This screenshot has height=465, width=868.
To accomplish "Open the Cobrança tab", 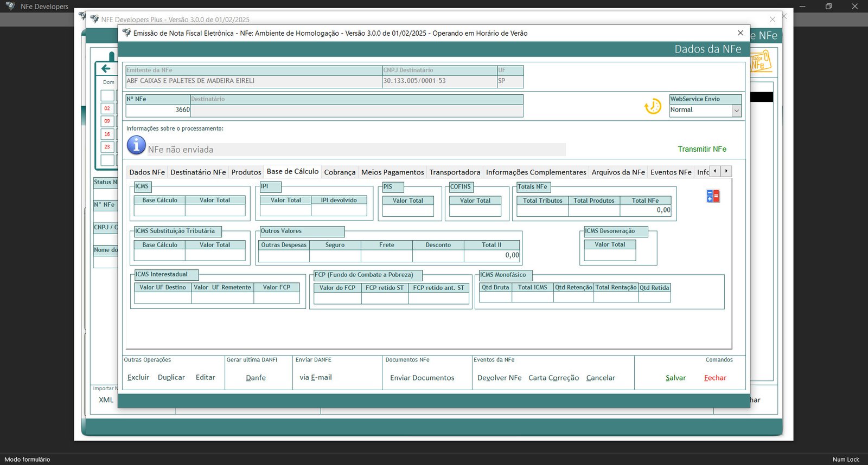I will tap(340, 172).
